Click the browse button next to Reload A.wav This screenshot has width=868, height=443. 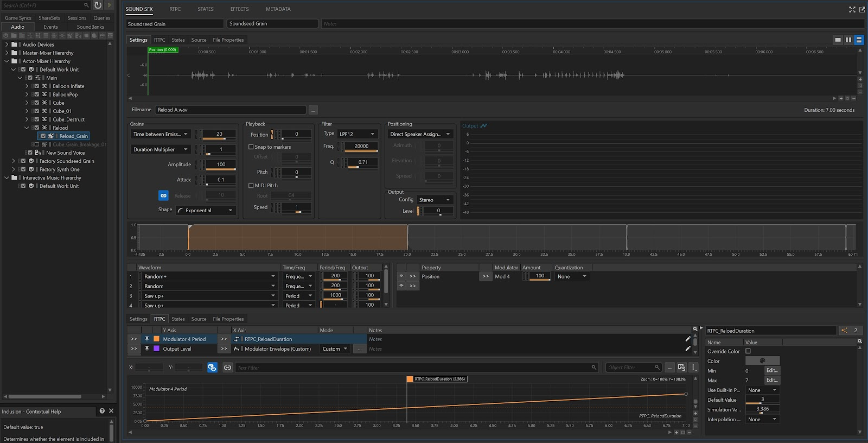[313, 110]
